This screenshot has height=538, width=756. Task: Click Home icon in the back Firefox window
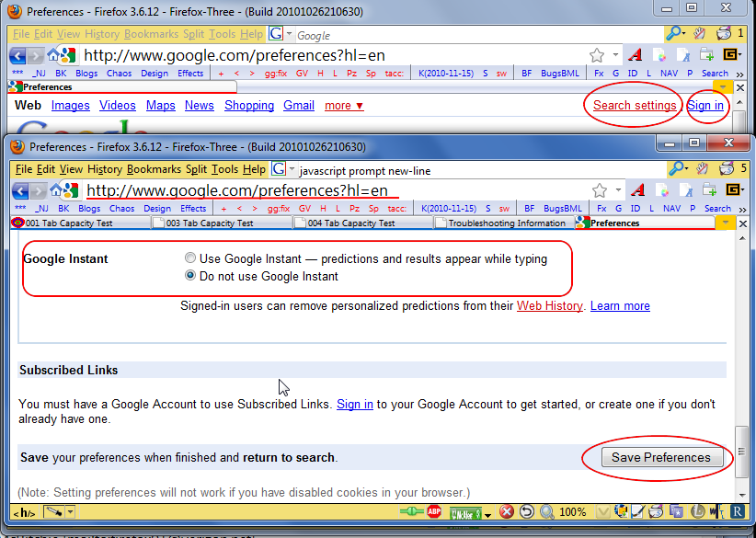click(52, 55)
